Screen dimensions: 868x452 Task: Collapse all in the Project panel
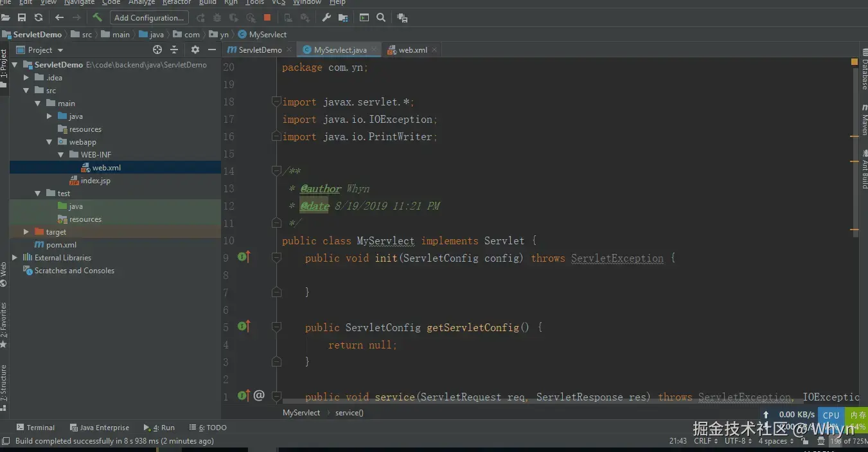[x=174, y=50]
